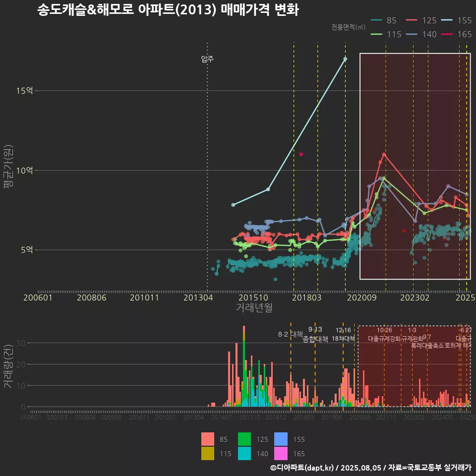476x476 pixels.
Task: Click 201906 on the volume chart x-axis
Action: (x=332, y=417)
